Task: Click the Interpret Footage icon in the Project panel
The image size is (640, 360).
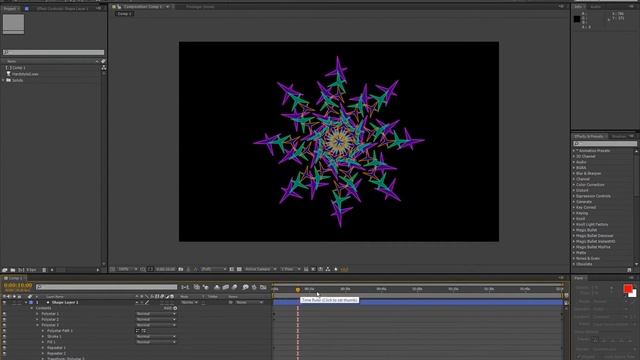Action: 4,270
